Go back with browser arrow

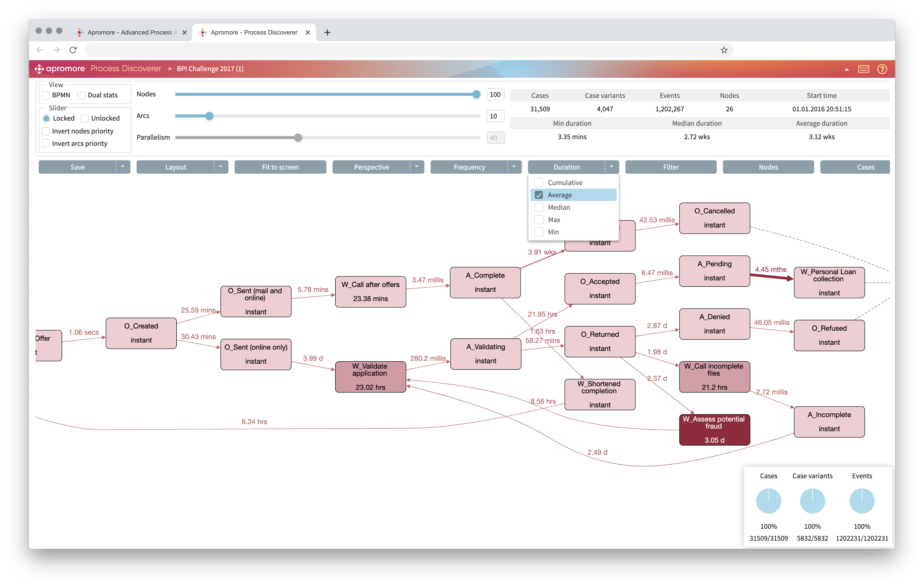click(40, 50)
